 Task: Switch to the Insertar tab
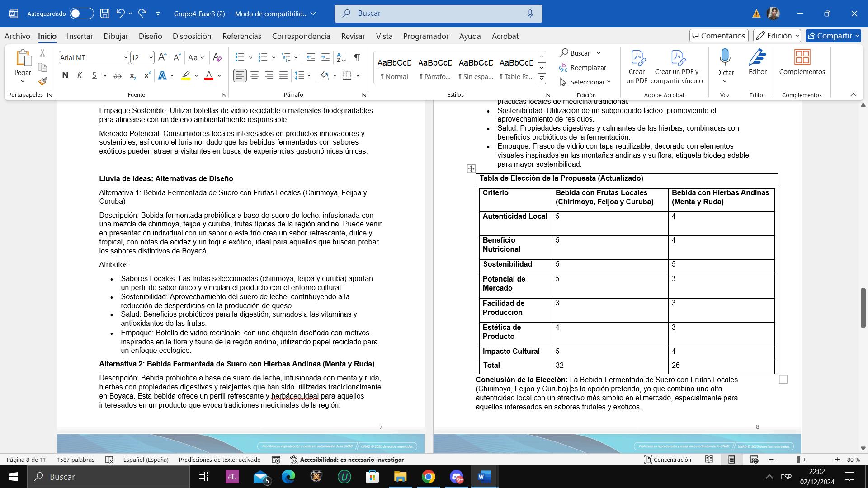click(x=80, y=36)
